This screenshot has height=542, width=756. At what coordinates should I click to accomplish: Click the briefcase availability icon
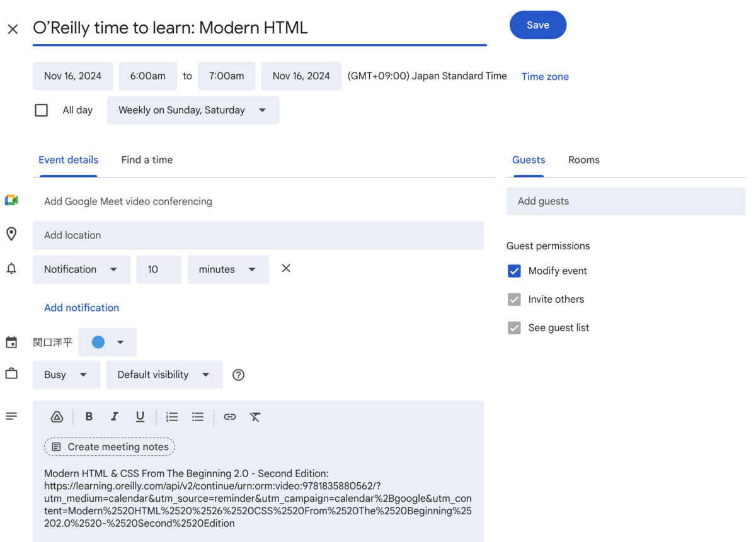point(11,374)
